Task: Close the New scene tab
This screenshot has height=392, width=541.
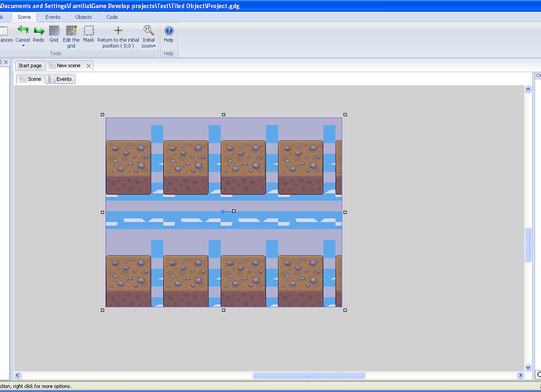Action: (89, 66)
